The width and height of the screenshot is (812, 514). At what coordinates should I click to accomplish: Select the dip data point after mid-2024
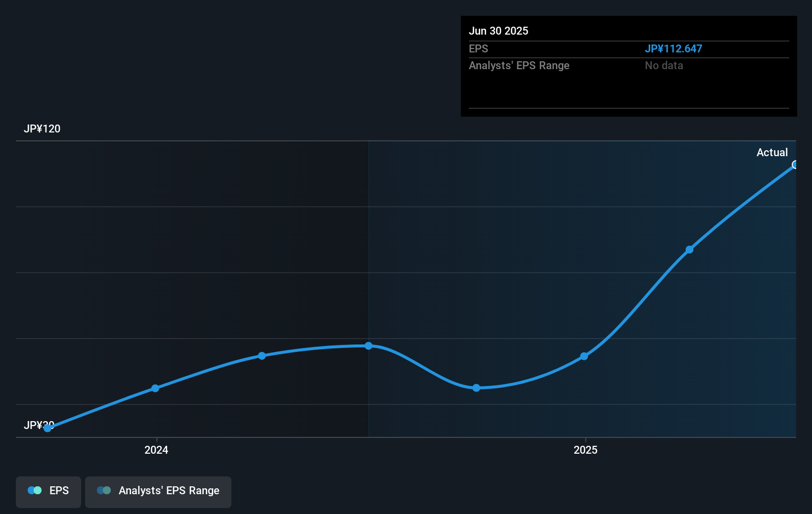(476, 387)
